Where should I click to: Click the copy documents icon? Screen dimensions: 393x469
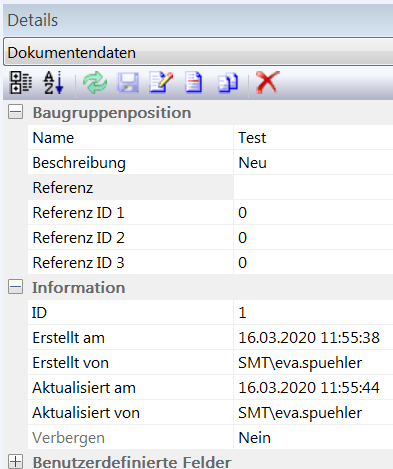[x=228, y=83]
